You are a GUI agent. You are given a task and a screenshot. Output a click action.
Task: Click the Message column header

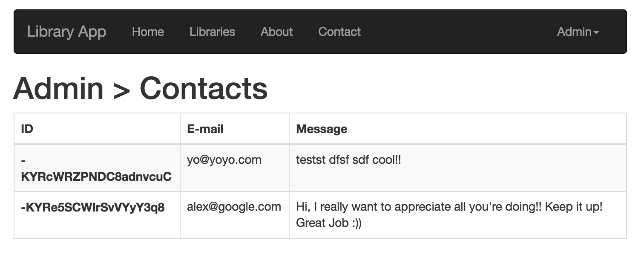(322, 129)
